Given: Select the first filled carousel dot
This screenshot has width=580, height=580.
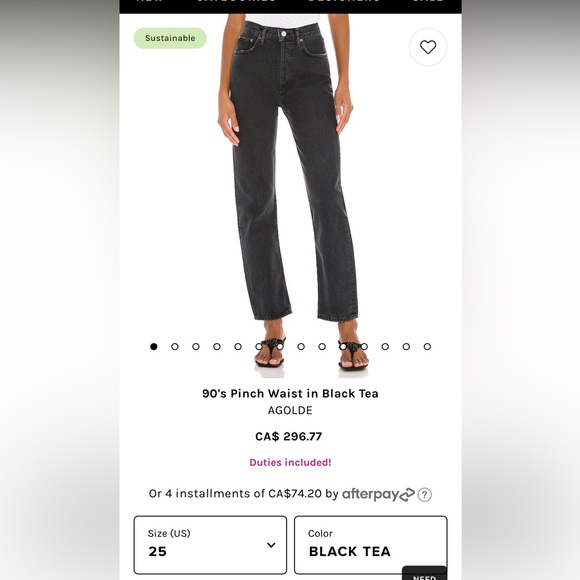Looking at the screenshot, I should [x=154, y=347].
